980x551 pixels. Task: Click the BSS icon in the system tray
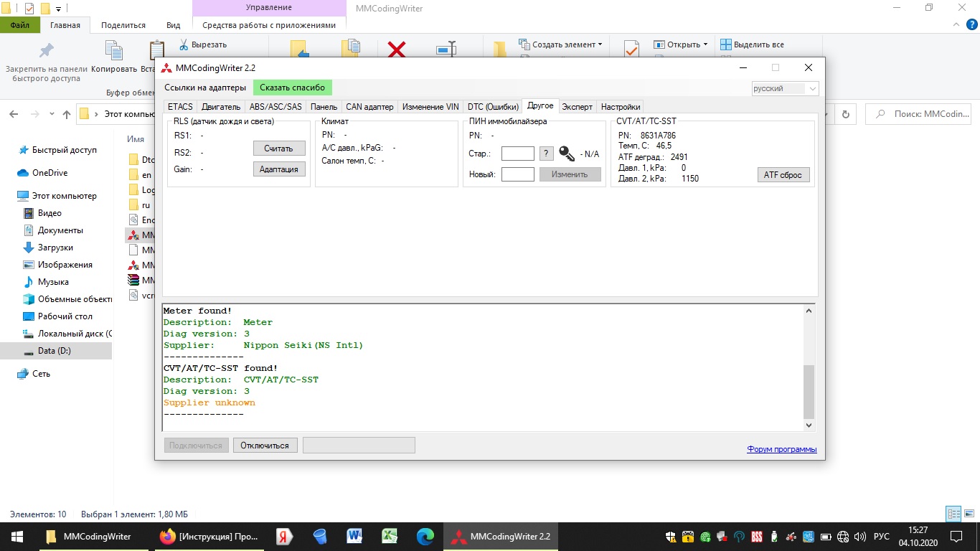pos(757,537)
